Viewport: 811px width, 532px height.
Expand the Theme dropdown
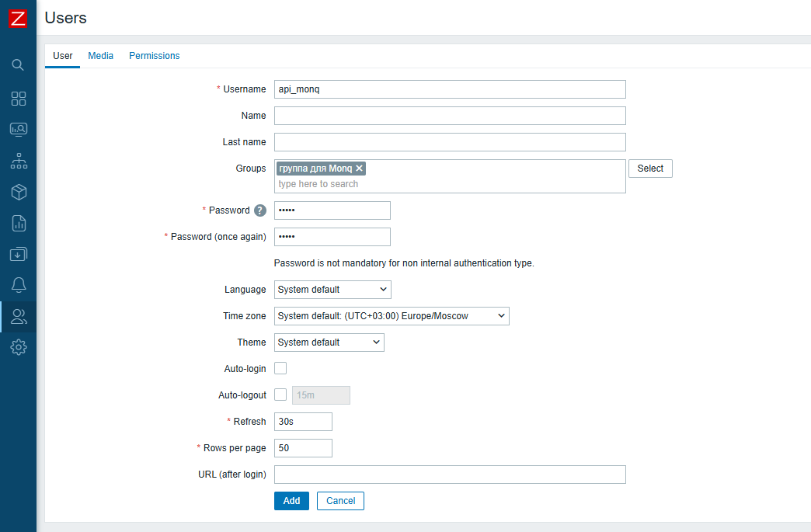pos(329,342)
